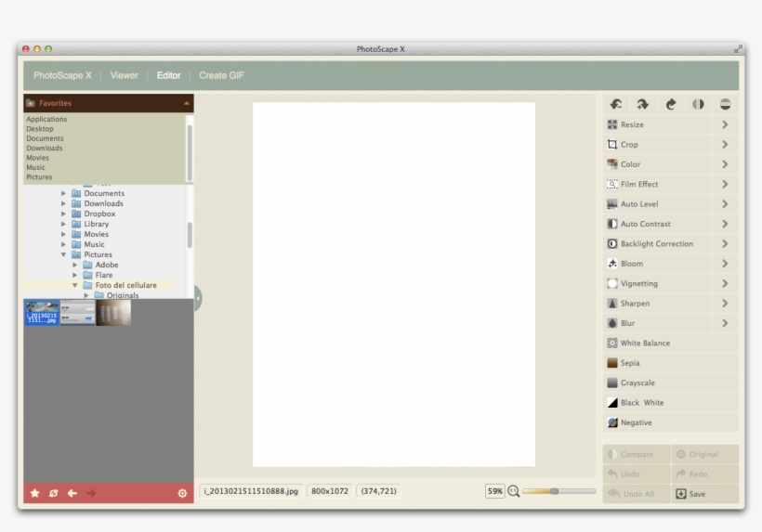Click the Redo button
Screen dimensions: 762x532
coord(705,474)
